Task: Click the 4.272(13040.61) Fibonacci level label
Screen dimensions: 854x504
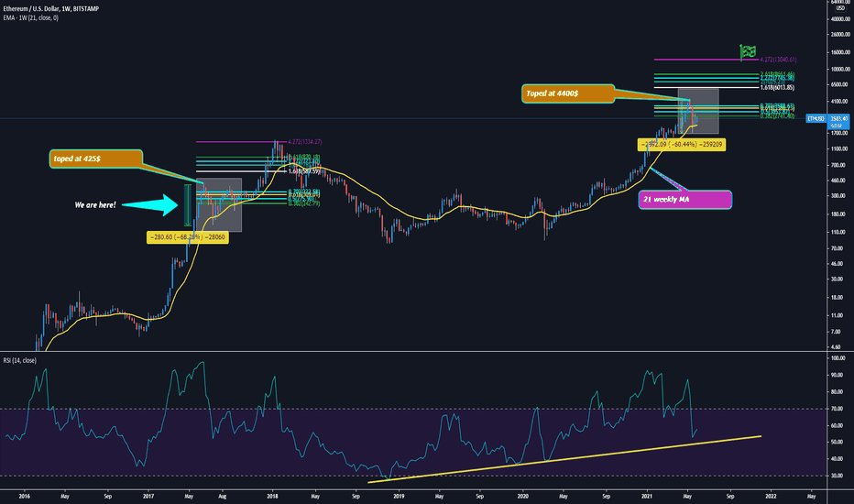Action: [x=778, y=60]
